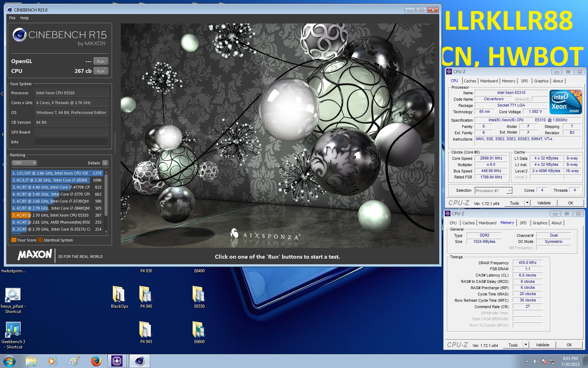Run the OpenGL benchmark test
The image size is (588, 368).
(x=101, y=61)
